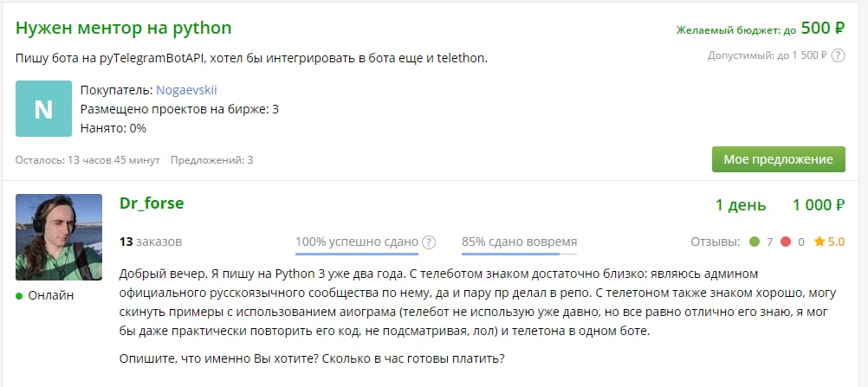Image resolution: width=868 pixels, height=387 pixels.
Task: Click the "Отзывы:" reviews label
Action: (715, 242)
